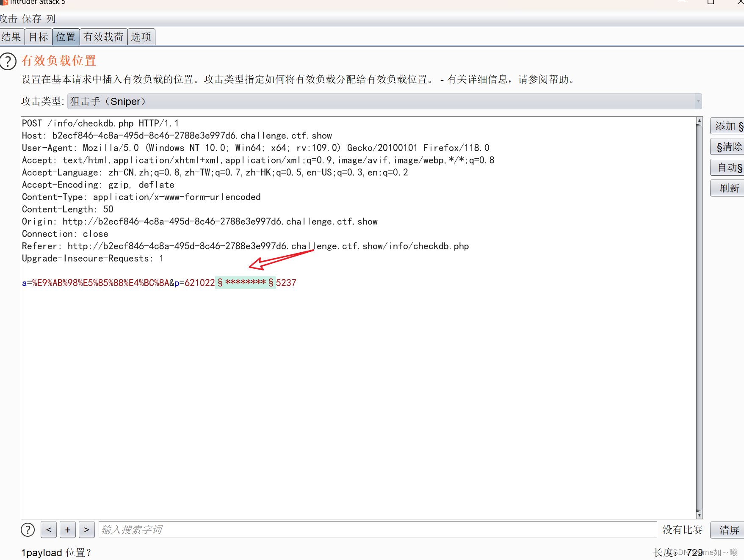Click the Referer header line
The width and height of the screenshot is (744, 560).
tap(246, 246)
